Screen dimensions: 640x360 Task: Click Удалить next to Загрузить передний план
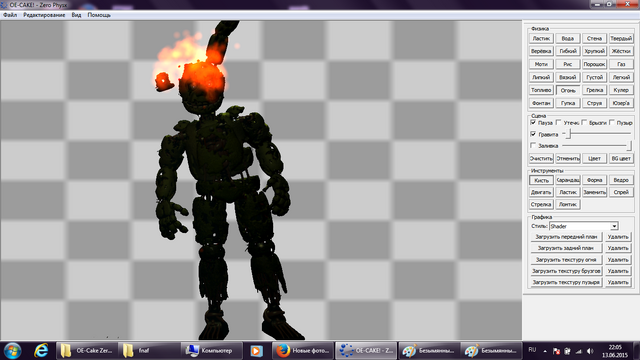pos(618,237)
